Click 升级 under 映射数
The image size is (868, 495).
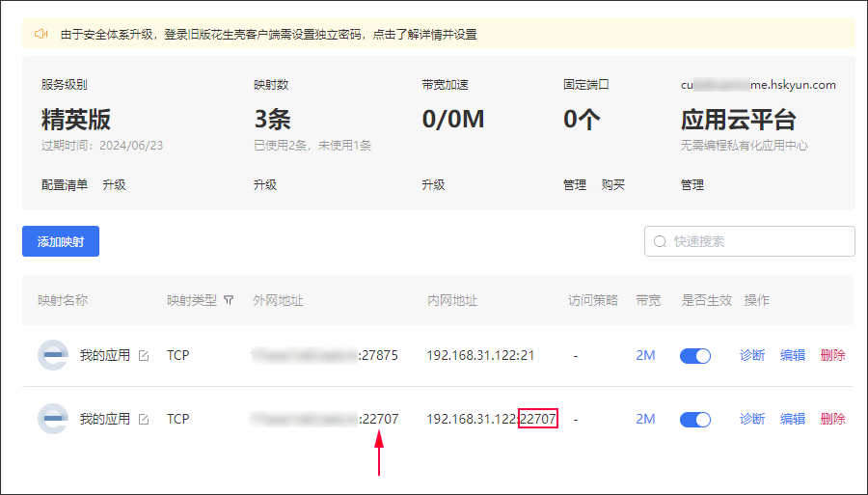point(265,185)
